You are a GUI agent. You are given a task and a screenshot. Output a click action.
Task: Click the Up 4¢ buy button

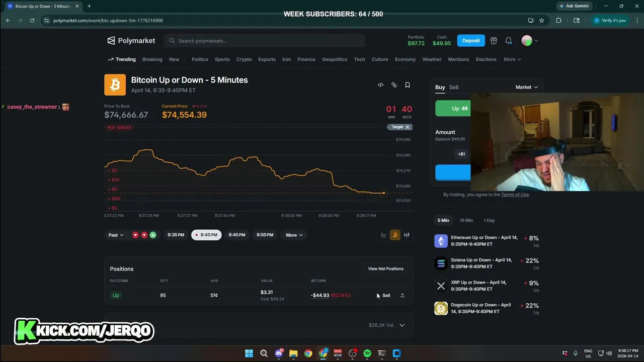click(453, 108)
